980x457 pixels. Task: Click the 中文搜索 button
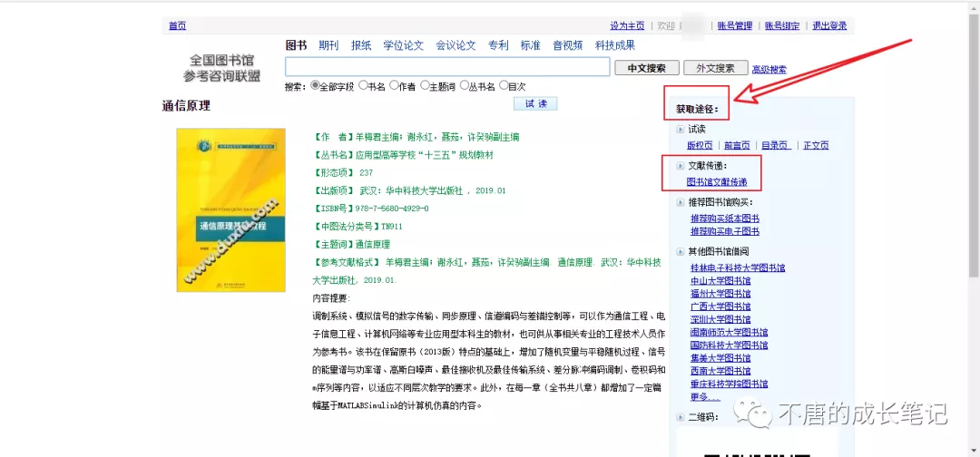(x=647, y=68)
